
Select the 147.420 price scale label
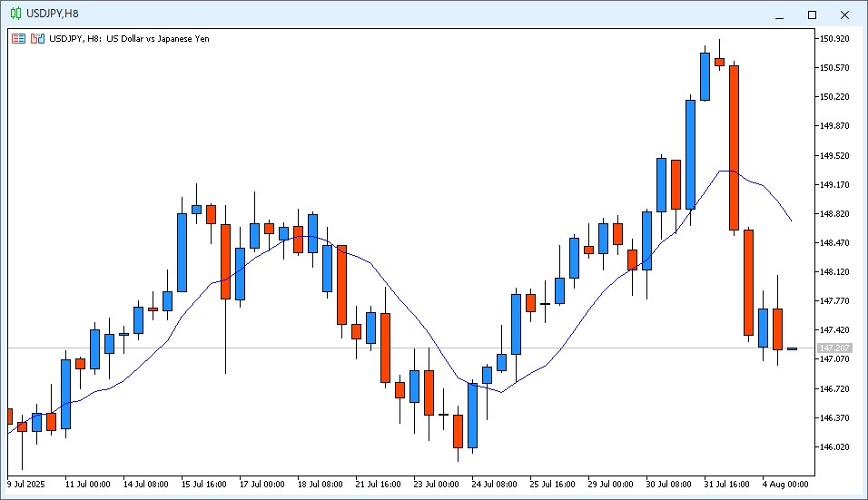point(834,330)
